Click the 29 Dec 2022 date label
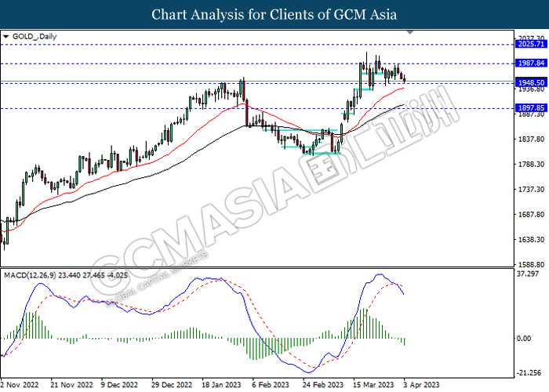Screen dimensions: 549x392 [172, 385]
